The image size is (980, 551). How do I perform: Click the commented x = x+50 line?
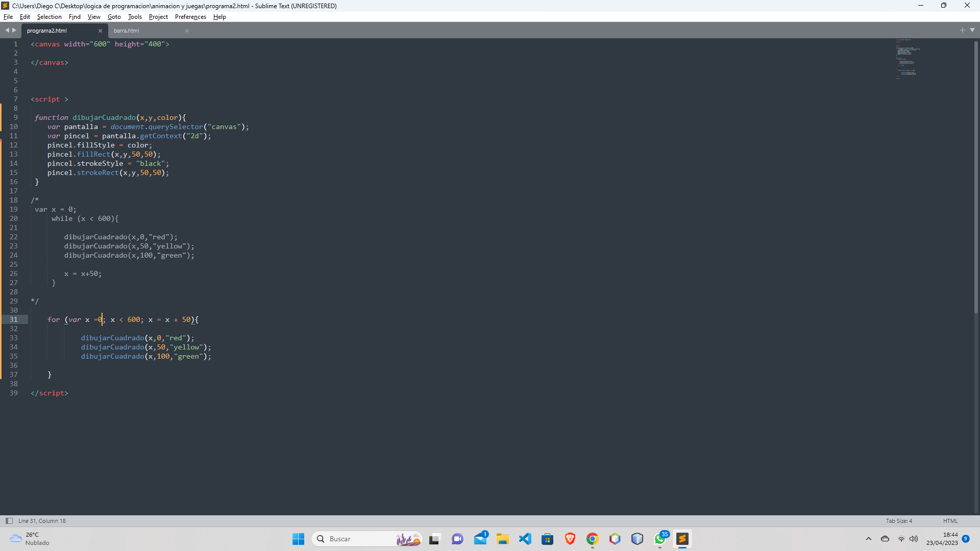coord(83,273)
